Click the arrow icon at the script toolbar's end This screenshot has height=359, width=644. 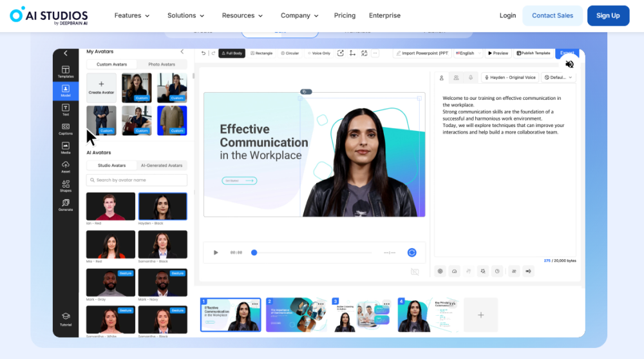pyautogui.click(x=528, y=271)
